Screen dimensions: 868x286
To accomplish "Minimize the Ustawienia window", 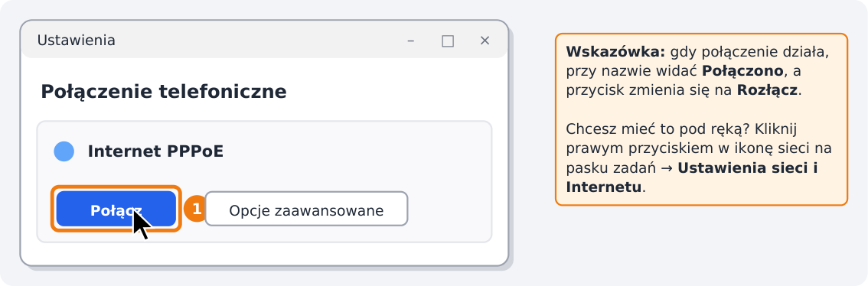I will click(411, 41).
